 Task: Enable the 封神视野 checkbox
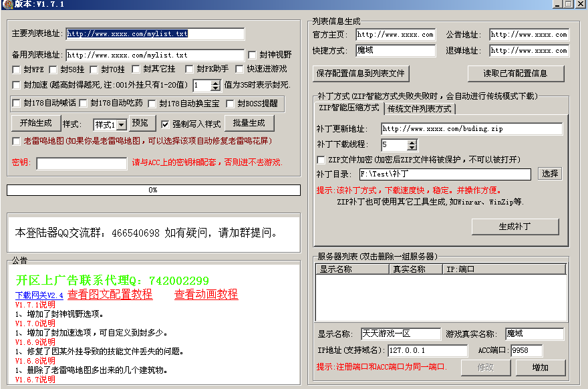click(253, 55)
